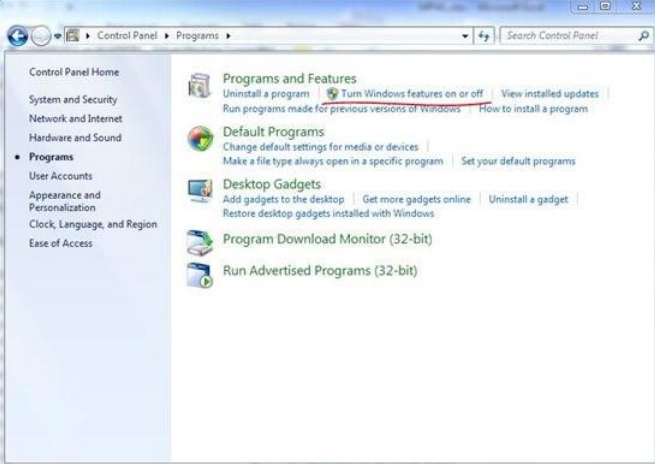This screenshot has width=655, height=465.
Task: Click the Desktop Gadgets icon
Action: click(x=201, y=192)
